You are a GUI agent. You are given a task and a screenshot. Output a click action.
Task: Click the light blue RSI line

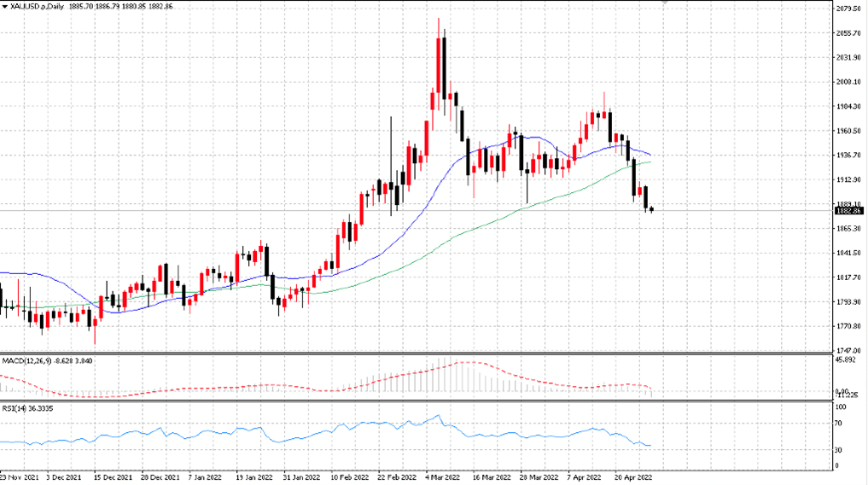[332, 430]
